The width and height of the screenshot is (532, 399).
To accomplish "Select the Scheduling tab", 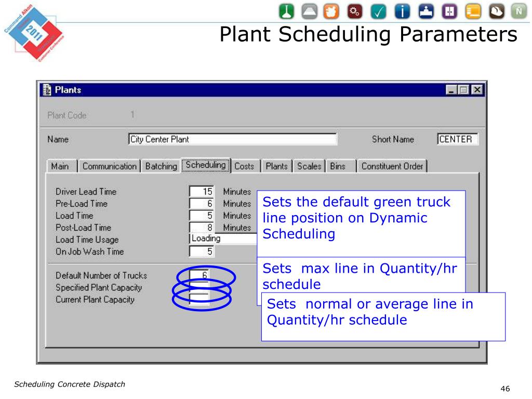I will [x=206, y=165].
